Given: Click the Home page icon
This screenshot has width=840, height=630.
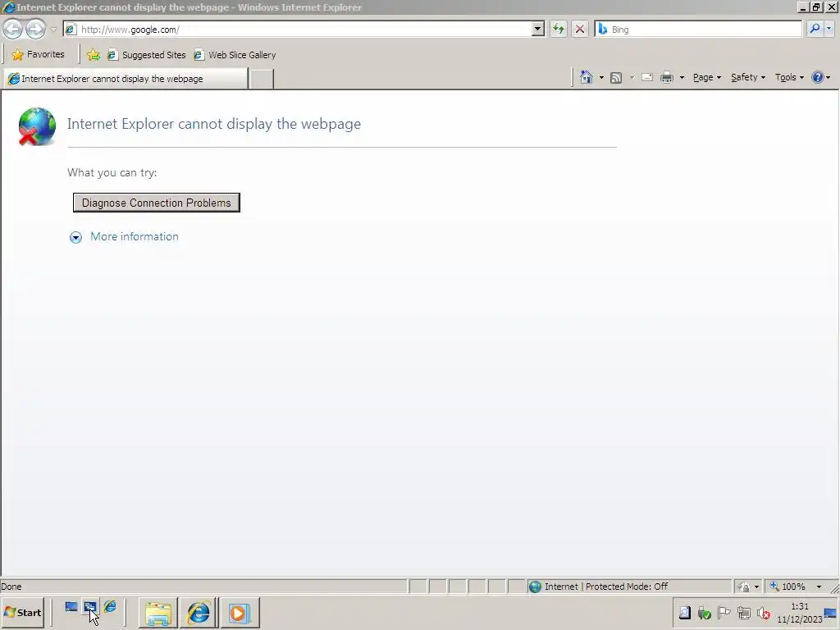Looking at the screenshot, I should coord(586,77).
